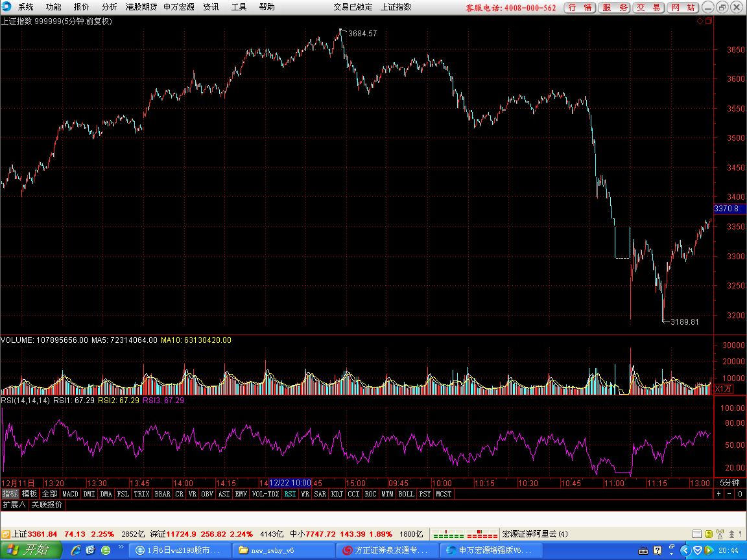This screenshot has height=560, width=747.
Task: Open the 关联报价 tab
Action: 47,504
